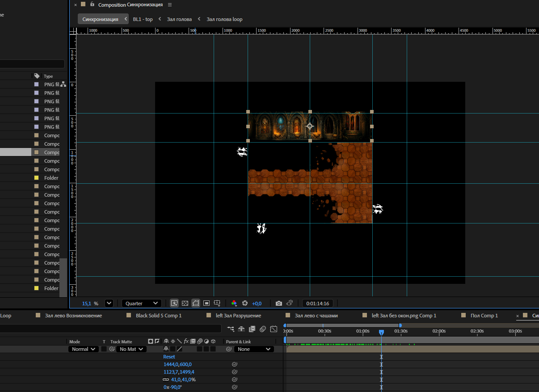
Task: Enable Frame Blending for the timeline
Action: pos(252,329)
